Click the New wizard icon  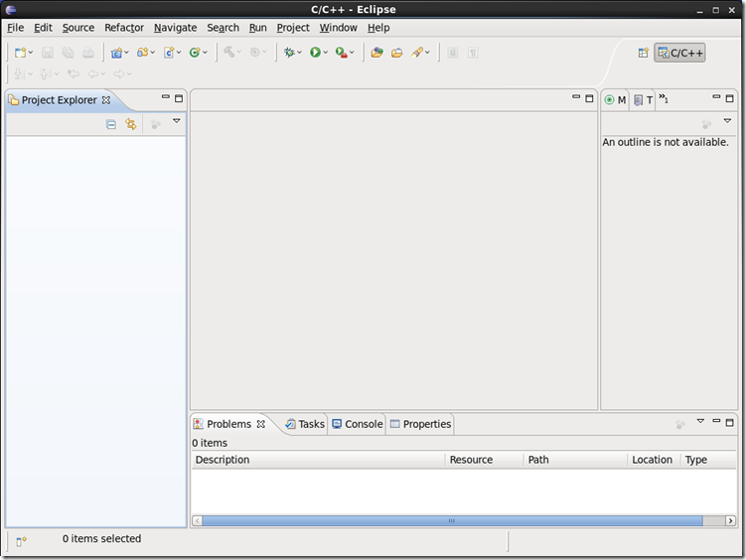(20, 53)
